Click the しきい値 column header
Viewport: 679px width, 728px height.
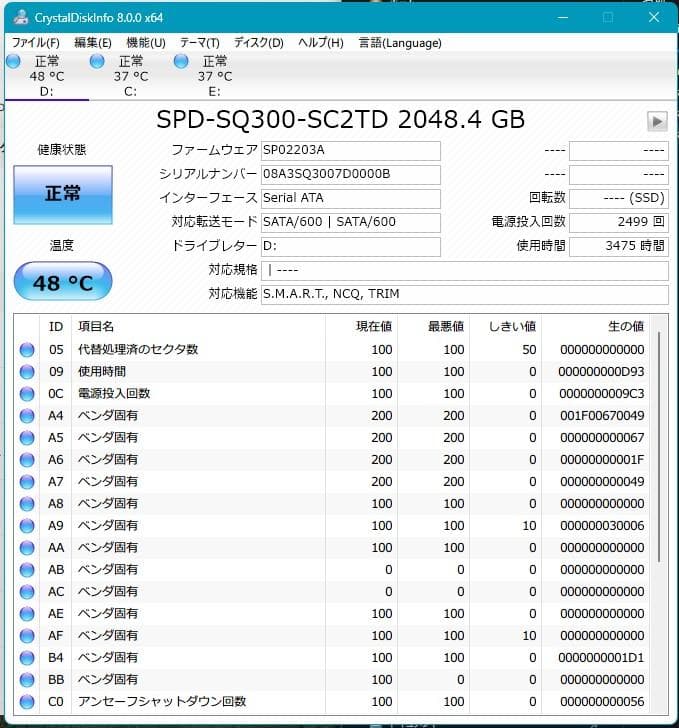505,327
